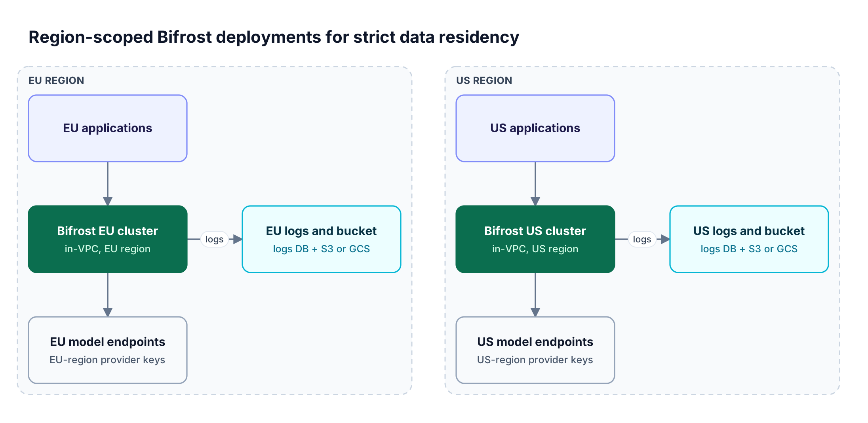The height and width of the screenshot is (423, 868).
Task: Click 'logs DB + S3 or GCS' under US logs
Action: point(749,249)
